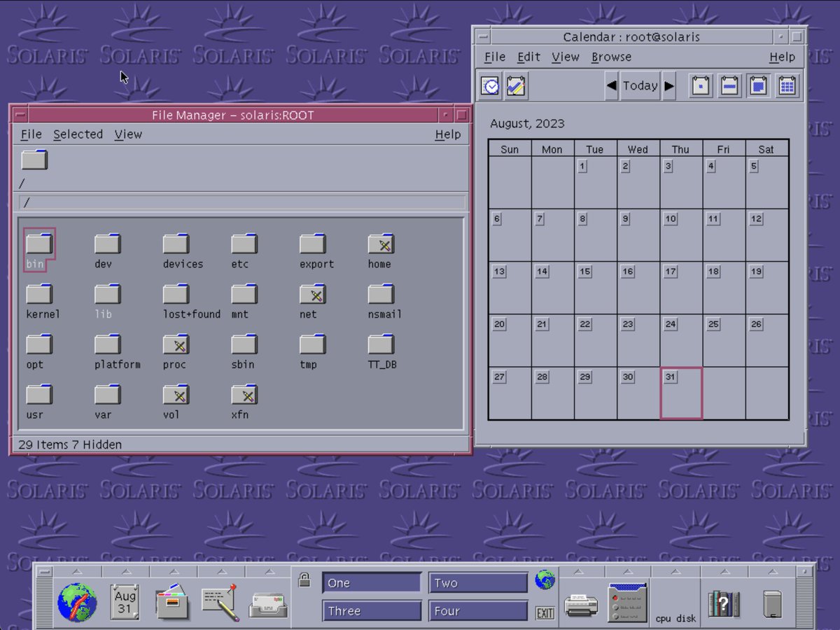
Task: Open the Appointment Editor icon in Calendar toolbar
Action: [x=491, y=86]
